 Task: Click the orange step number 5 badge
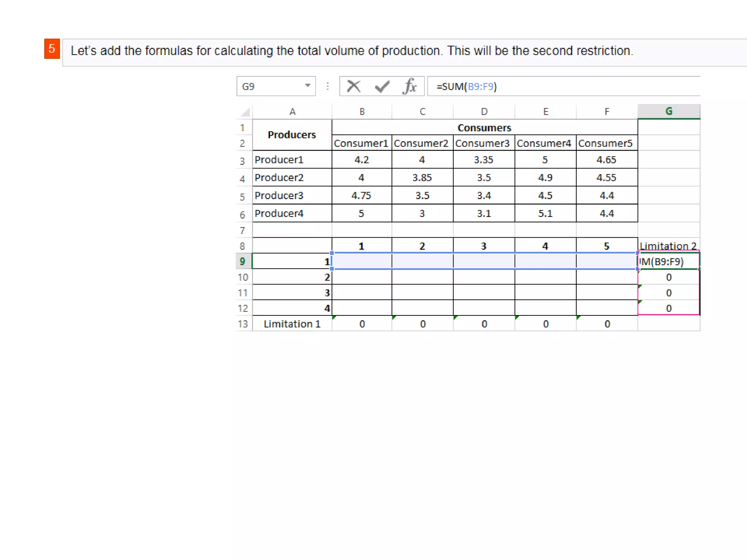[x=52, y=48]
